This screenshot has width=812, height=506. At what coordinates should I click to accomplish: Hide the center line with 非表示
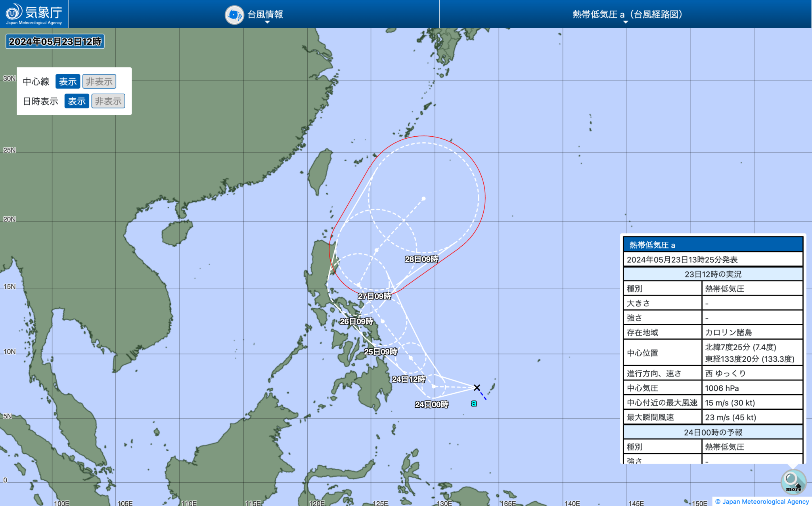[x=99, y=82]
